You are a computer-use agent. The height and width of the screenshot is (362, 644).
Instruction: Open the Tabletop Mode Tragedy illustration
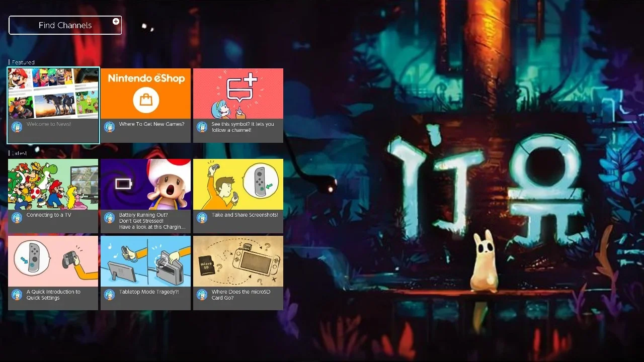(146, 261)
